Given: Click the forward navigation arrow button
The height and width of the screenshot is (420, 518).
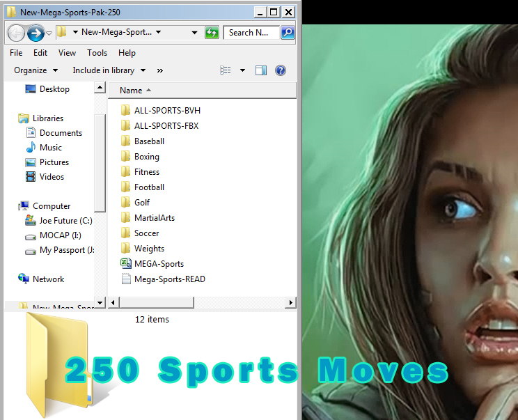Looking at the screenshot, I should [x=36, y=33].
